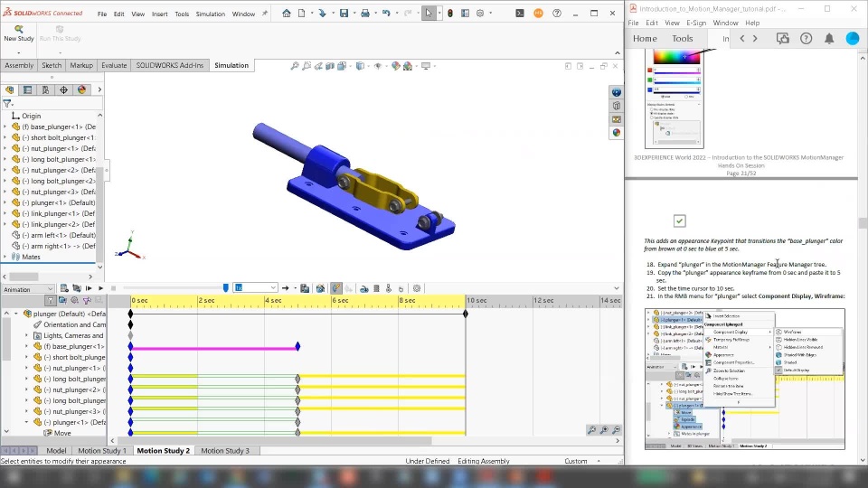Click the Section View icon
This screenshot has height=488, width=868.
(x=330, y=66)
